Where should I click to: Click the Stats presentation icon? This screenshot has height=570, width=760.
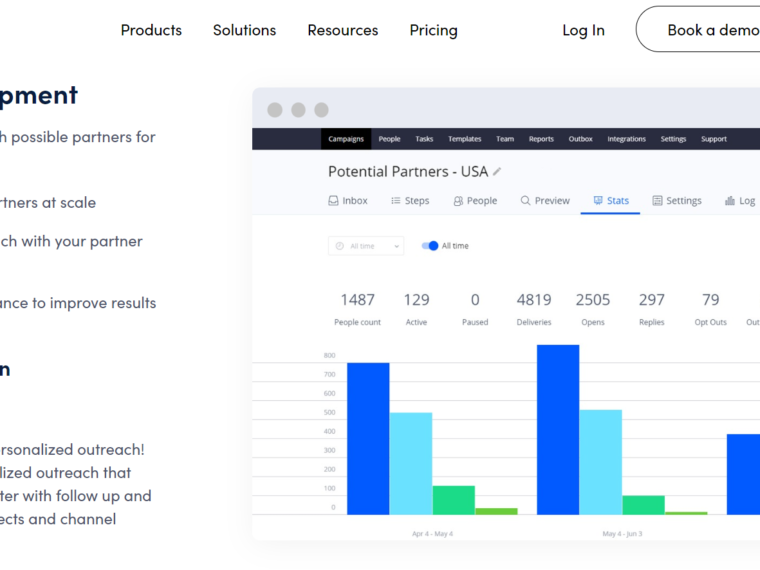pos(598,201)
